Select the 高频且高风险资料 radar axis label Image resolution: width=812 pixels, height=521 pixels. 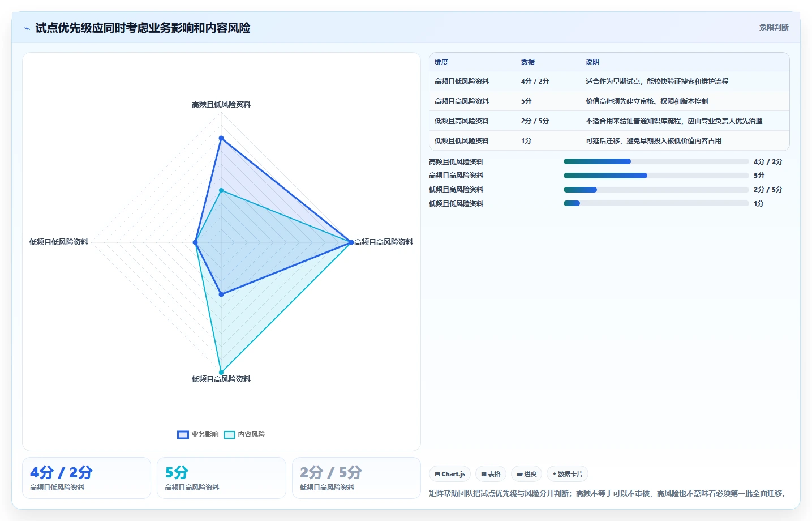tap(384, 242)
